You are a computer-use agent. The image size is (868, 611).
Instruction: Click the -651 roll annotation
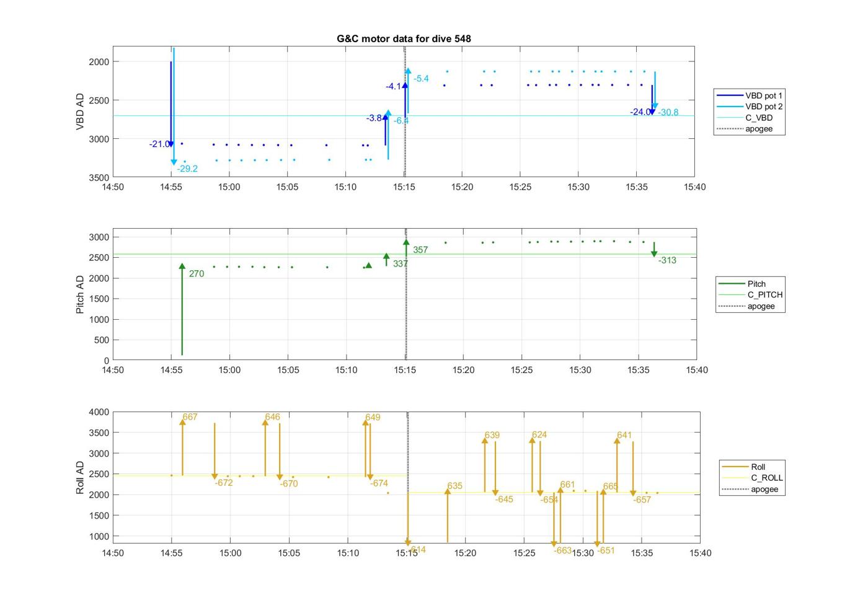(x=606, y=550)
